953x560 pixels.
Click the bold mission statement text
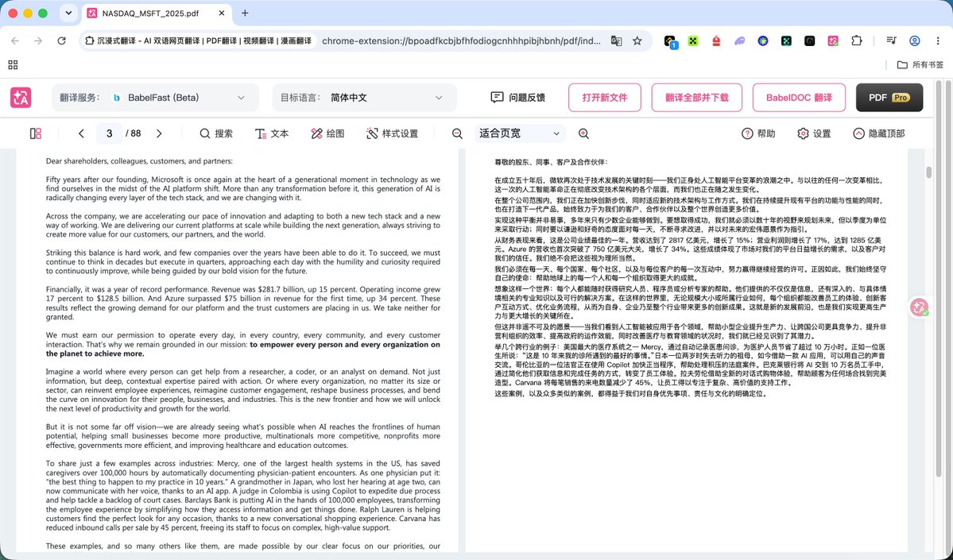(x=243, y=349)
